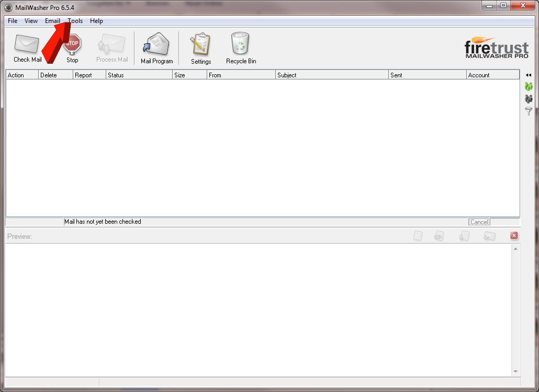Sort by the Status column header

[139, 75]
